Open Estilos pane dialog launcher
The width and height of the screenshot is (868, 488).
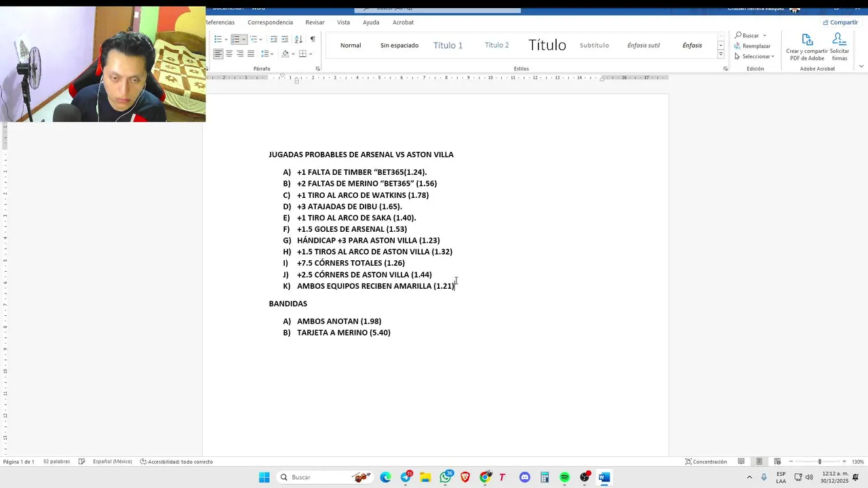click(726, 68)
